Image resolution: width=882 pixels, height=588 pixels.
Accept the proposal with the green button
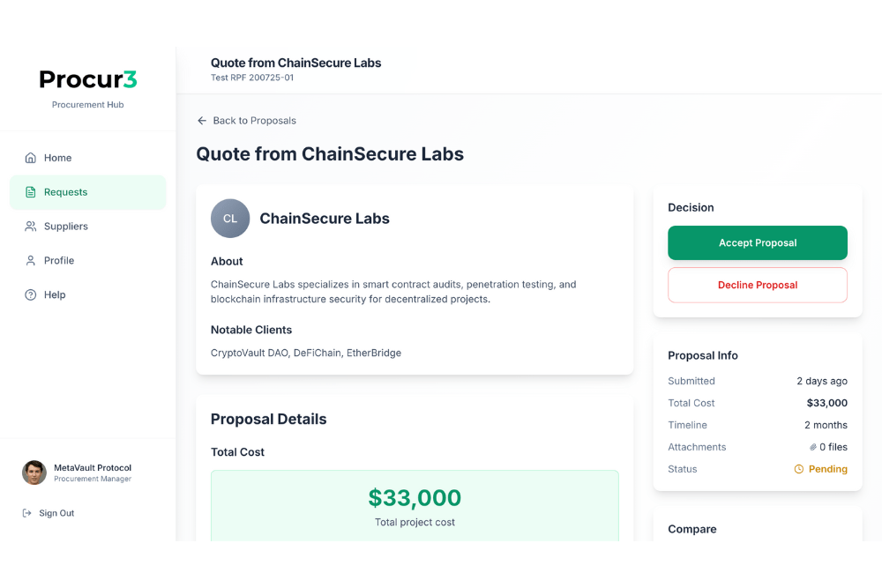757,242
